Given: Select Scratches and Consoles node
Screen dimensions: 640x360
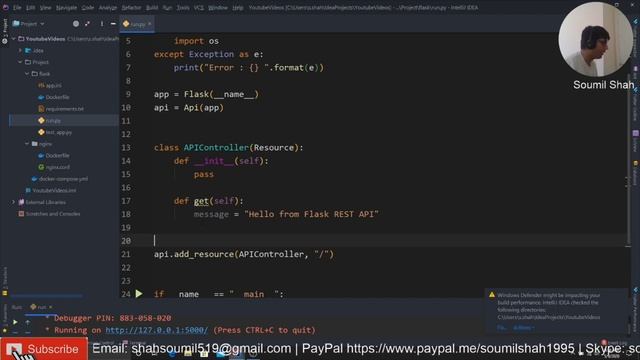Looking at the screenshot, I should pyautogui.click(x=49, y=214).
